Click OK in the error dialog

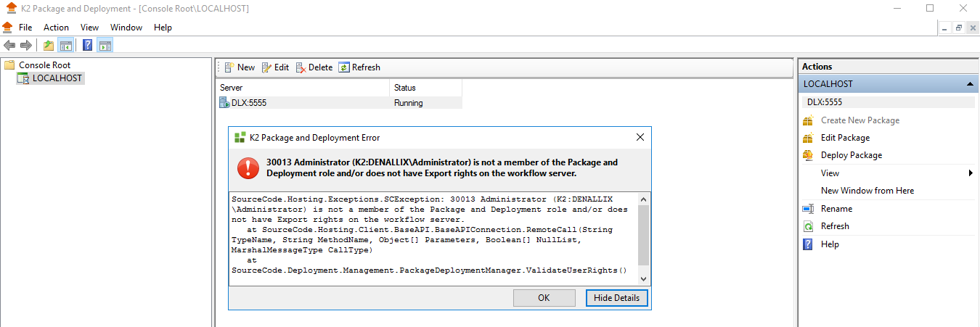pos(544,298)
